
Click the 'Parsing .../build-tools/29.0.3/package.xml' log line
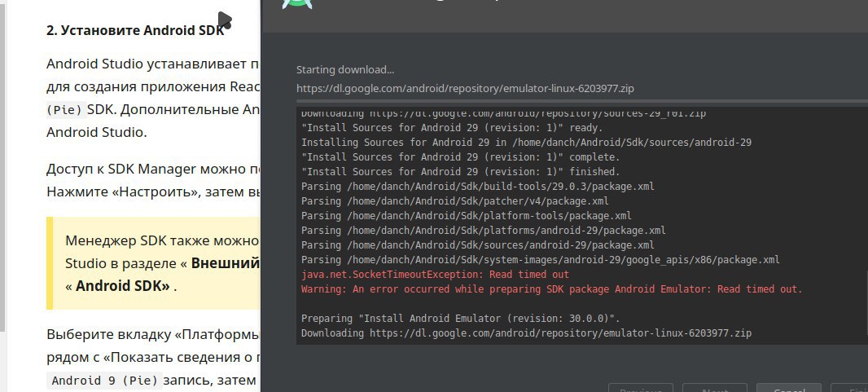click(x=477, y=187)
